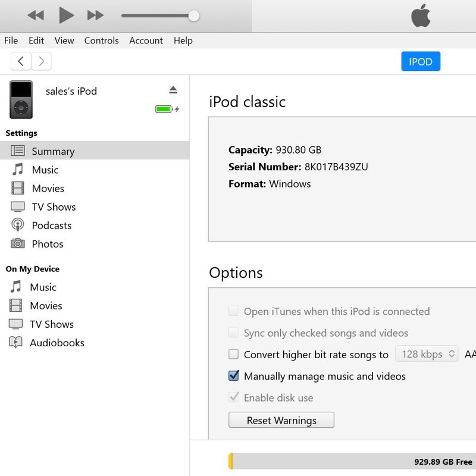Open Audiobooks icon under On My Device
476x476 pixels.
coord(16,342)
